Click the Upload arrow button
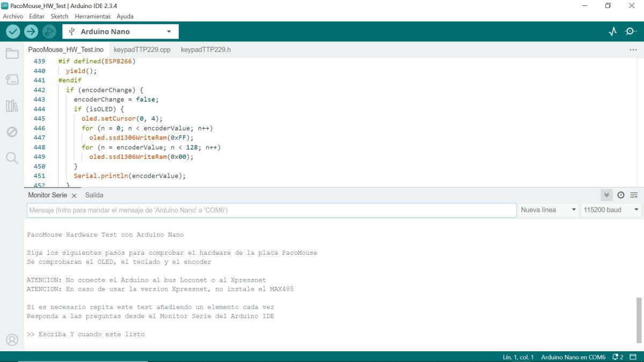The height and width of the screenshot is (362, 644). [x=31, y=32]
